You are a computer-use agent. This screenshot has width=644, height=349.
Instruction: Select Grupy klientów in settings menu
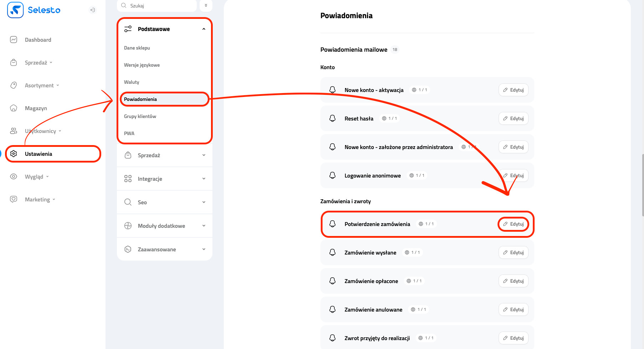pos(140,116)
